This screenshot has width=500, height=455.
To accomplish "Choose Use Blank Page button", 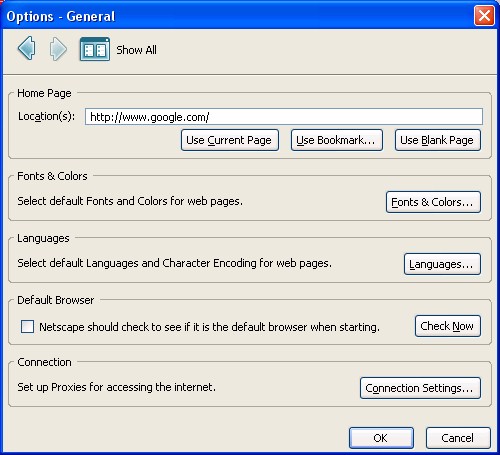I will coord(438,140).
